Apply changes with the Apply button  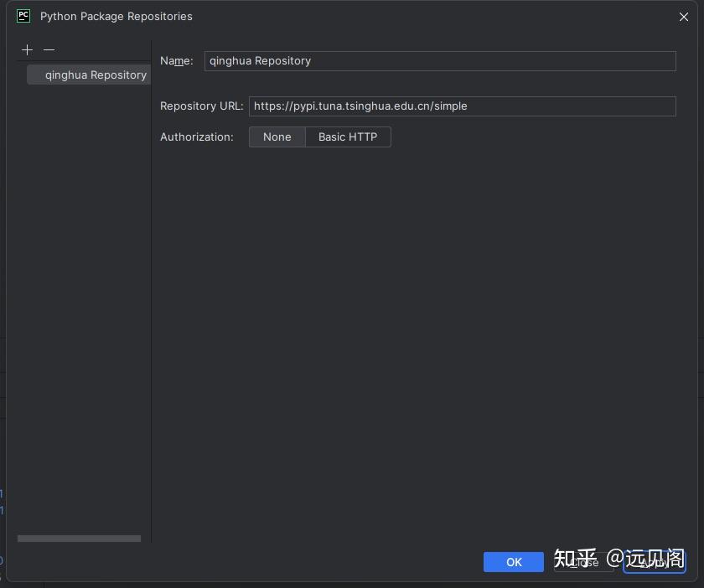654,562
